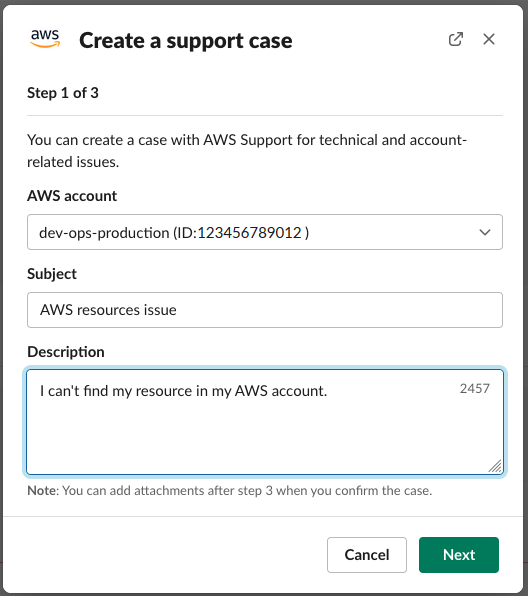The width and height of the screenshot is (528, 596).
Task: Open the AWS account dropdown
Action: (x=265, y=232)
